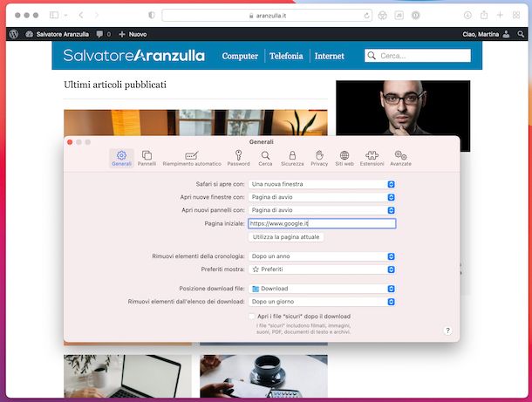The height and width of the screenshot is (402, 532).
Task: Enable 'Apri i file sicuri dopo il download'
Action: click(x=252, y=317)
